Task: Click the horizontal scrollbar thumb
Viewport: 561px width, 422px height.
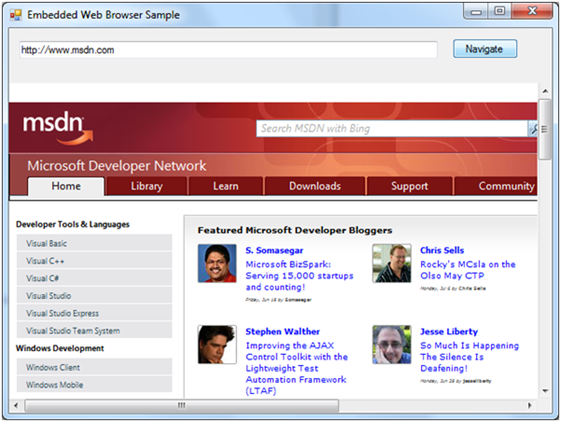Action: pos(182,406)
